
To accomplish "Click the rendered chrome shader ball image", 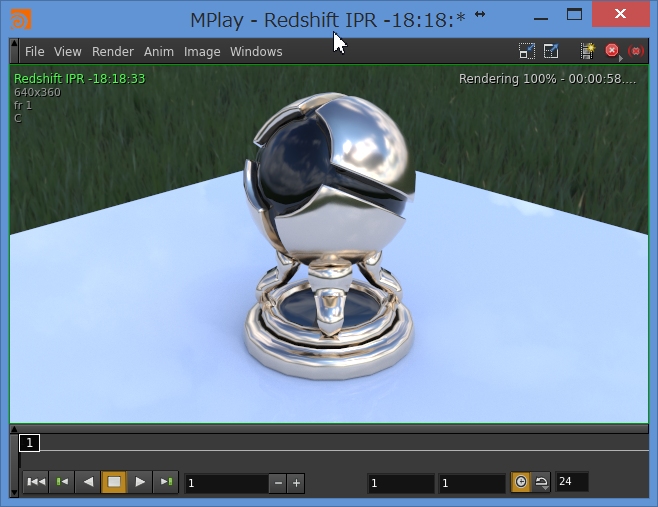I will (x=329, y=236).
